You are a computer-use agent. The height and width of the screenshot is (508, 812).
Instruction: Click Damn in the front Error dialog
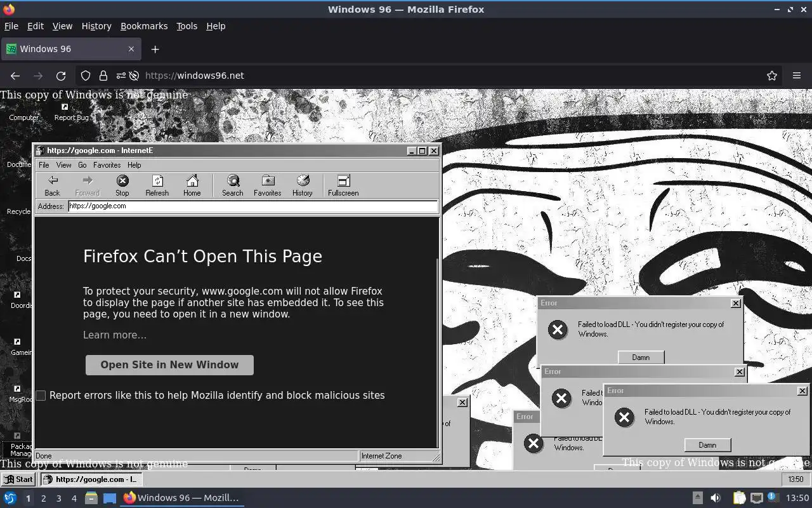point(707,445)
